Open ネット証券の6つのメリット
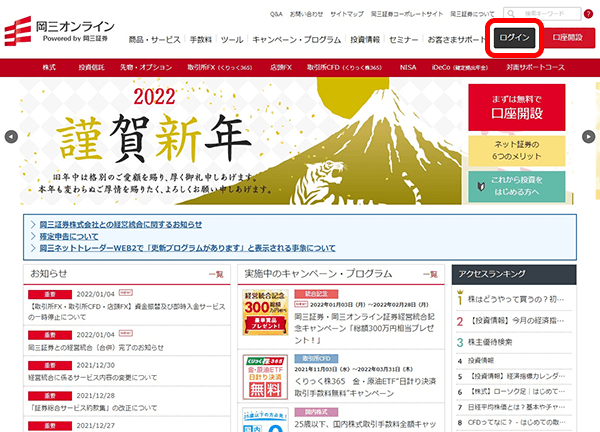600x432 pixels. pyautogui.click(x=517, y=150)
